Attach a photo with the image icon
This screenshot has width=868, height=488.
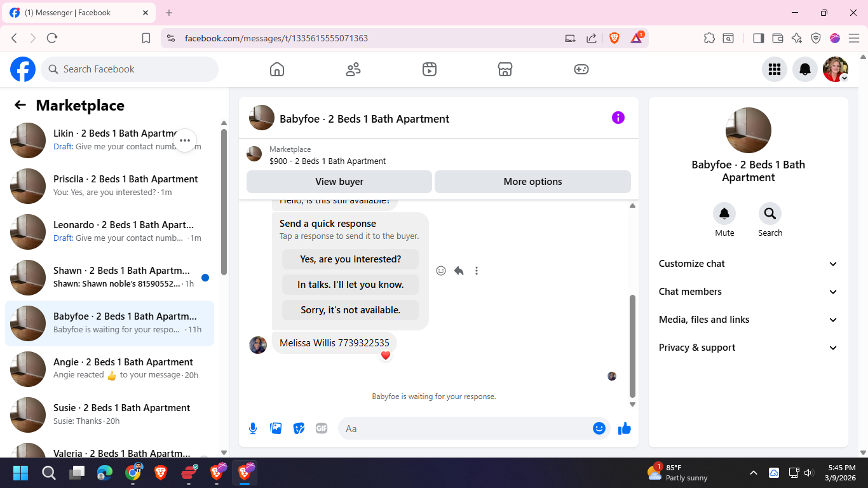coord(276,428)
